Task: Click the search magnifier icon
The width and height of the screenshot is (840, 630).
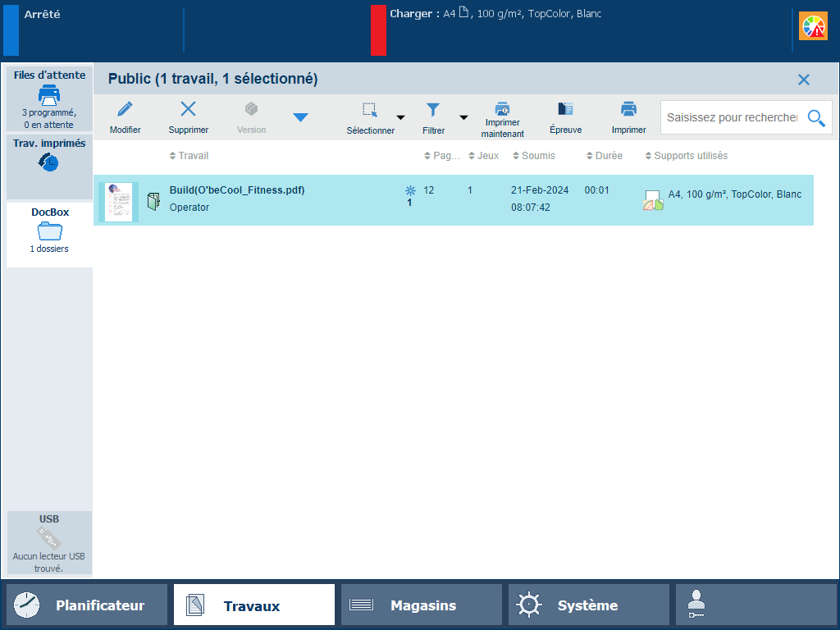Action: pyautogui.click(x=815, y=118)
